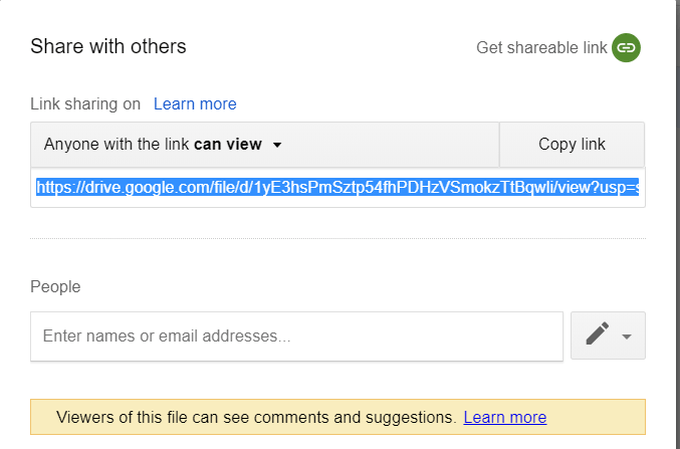Click the bold 'can view' permission text
This screenshot has height=449, width=680.
point(228,144)
